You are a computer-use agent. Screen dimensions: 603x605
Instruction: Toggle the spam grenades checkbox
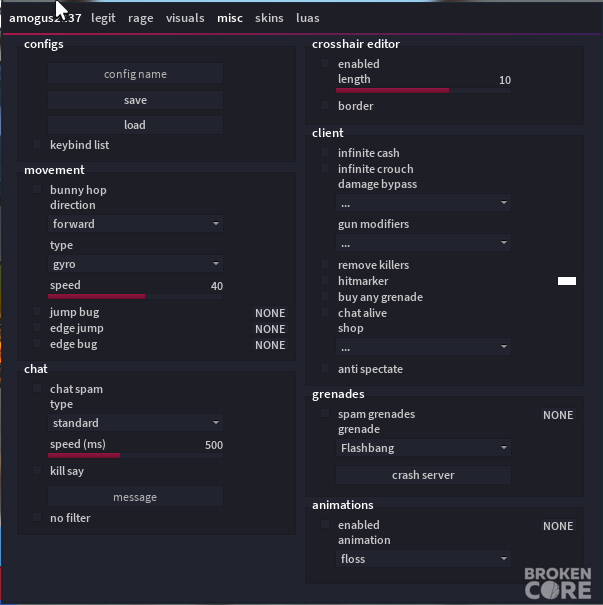coord(325,414)
